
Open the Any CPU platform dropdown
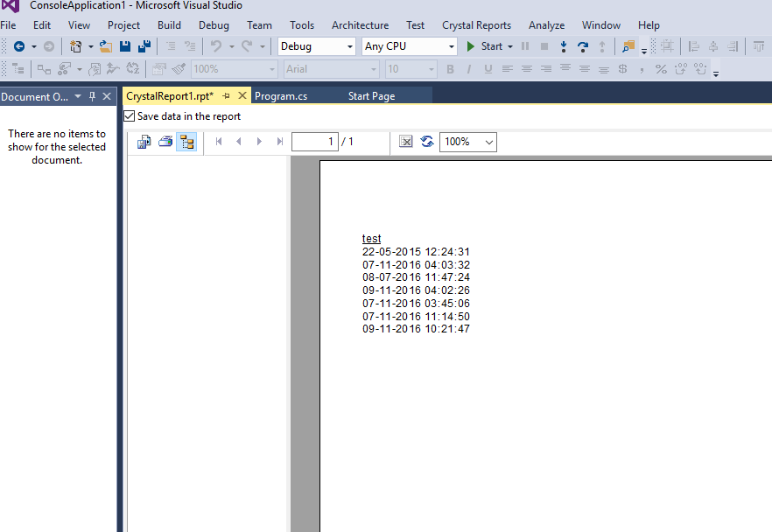pyautogui.click(x=410, y=46)
